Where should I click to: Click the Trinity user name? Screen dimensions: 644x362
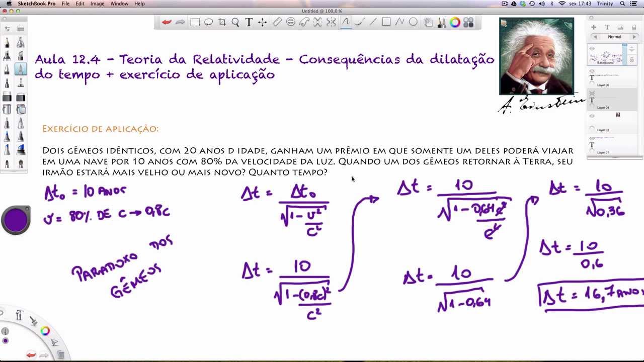point(605,4)
